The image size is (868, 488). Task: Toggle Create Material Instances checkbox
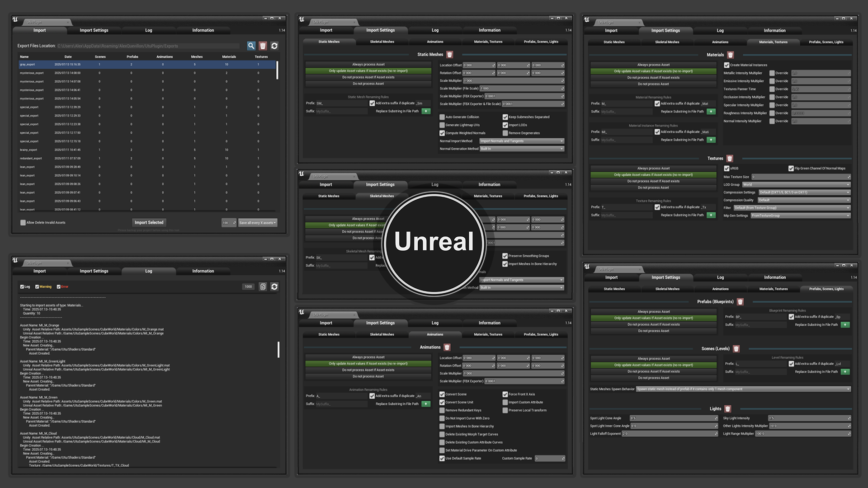[x=726, y=65]
